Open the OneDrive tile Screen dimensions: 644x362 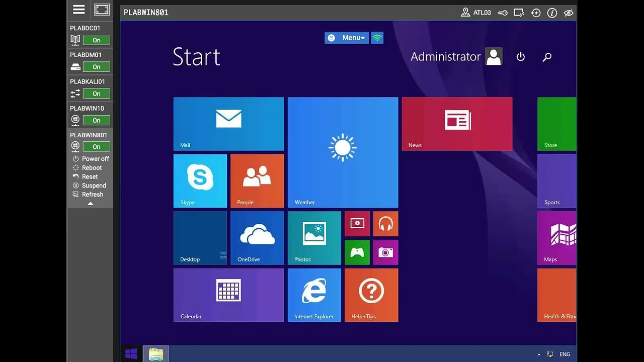tap(257, 238)
